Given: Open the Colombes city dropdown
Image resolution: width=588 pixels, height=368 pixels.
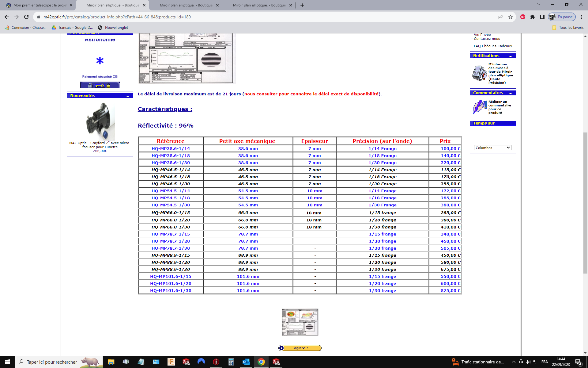Looking at the screenshot, I should click(492, 148).
